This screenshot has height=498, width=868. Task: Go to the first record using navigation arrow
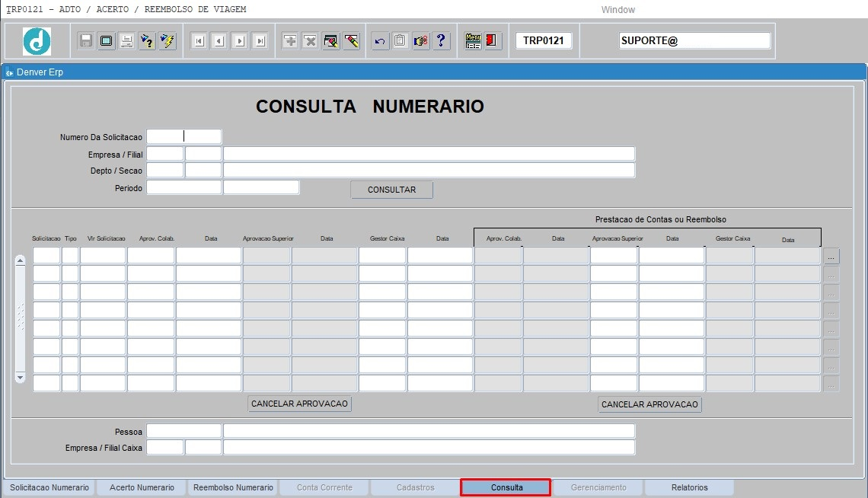coord(199,41)
